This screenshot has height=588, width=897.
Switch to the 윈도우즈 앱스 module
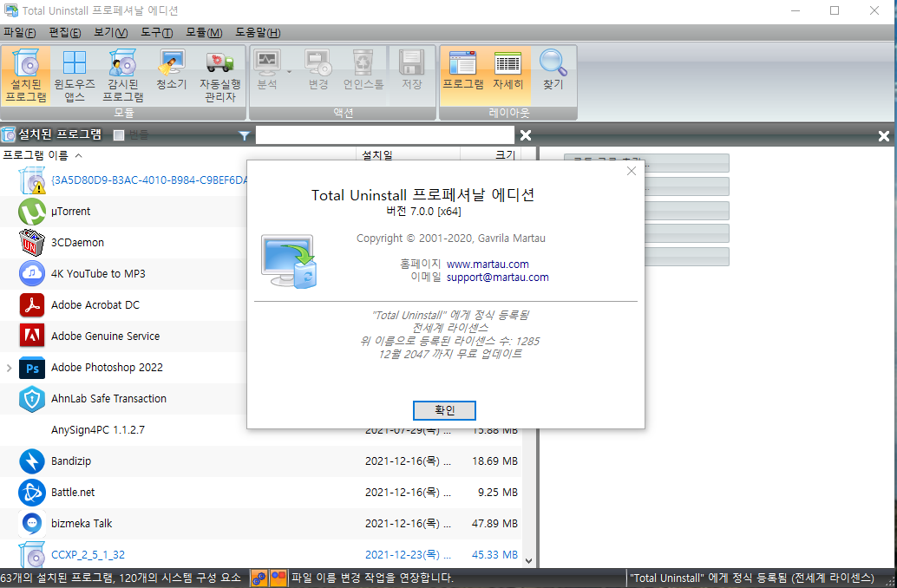(x=75, y=75)
